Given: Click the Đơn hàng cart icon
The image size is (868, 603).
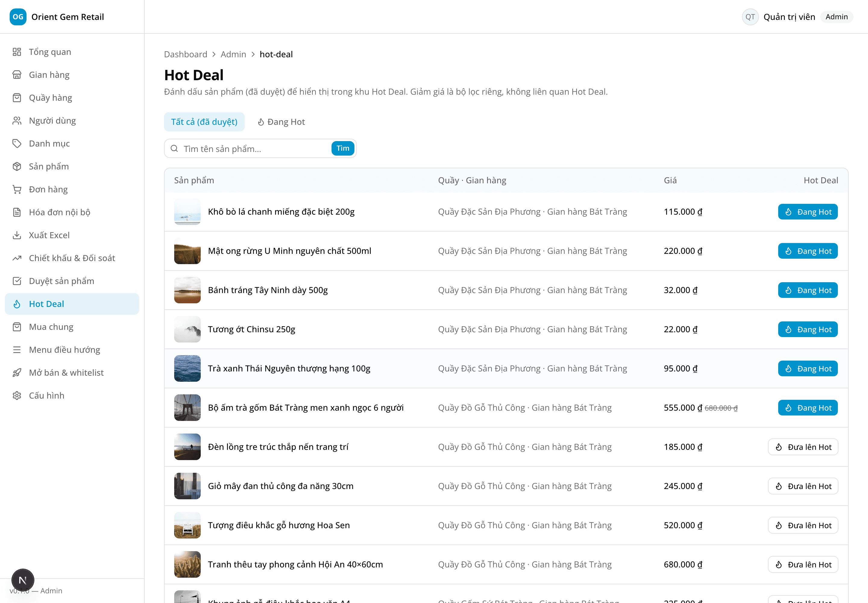Looking at the screenshot, I should 17,189.
